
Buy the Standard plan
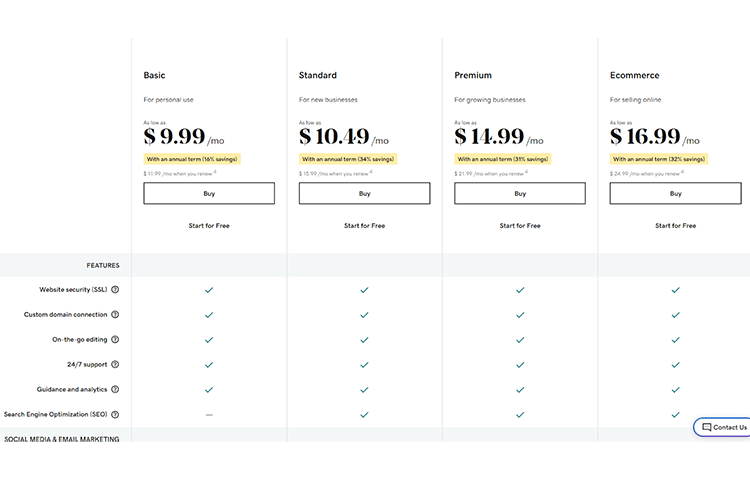point(364,193)
